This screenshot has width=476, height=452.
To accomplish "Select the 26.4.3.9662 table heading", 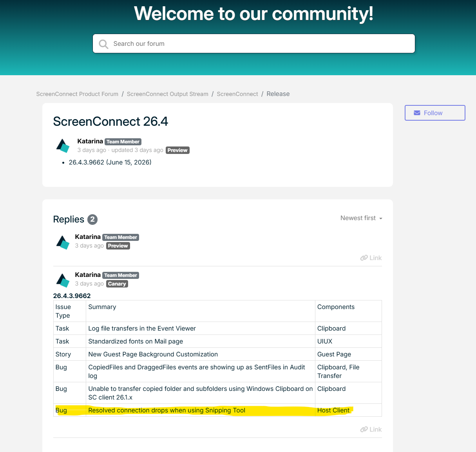I will [72, 296].
